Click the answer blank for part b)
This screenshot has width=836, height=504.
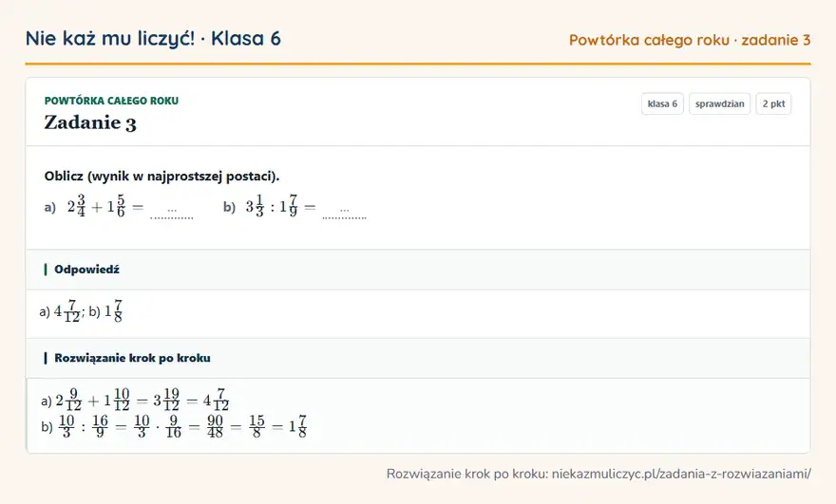pos(345,211)
